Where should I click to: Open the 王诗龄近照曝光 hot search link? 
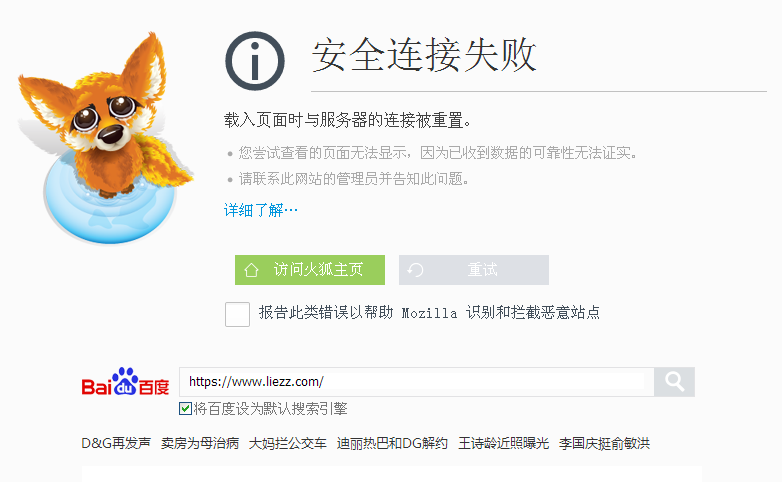point(503,443)
